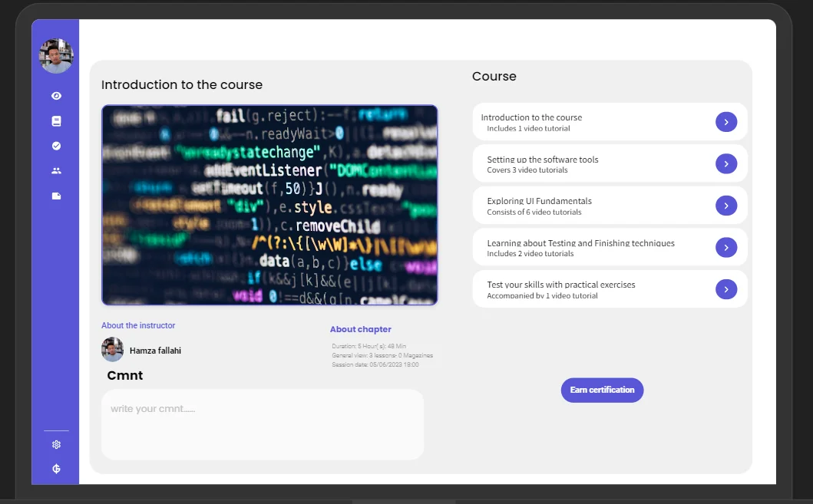This screenshot has width=813, height=504.
Task: Select the eye overview icon in the sidebar
Action: (55, 95)
